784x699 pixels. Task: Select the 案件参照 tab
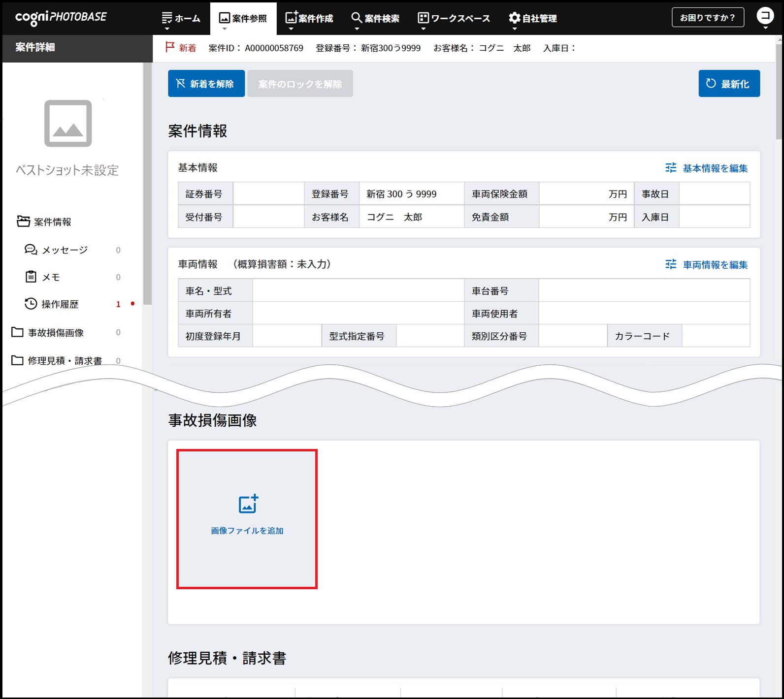(x=243, y=18)
